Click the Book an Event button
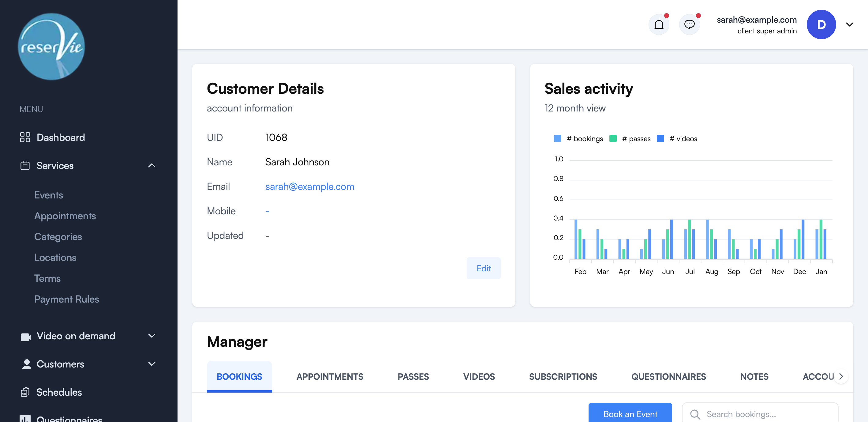This screenshot has width=868, height=422. coord(630,414)
